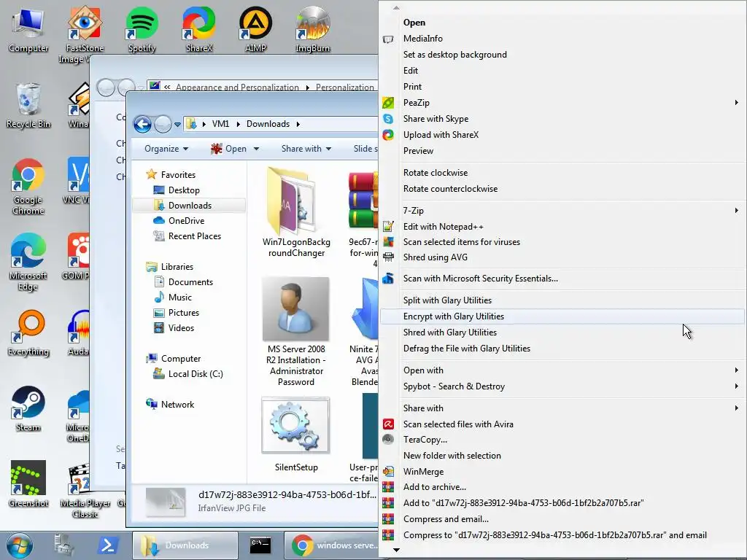Open the AIMP desktop shortcut
This screenshot has width=747, height=560.
click(255, 29)
